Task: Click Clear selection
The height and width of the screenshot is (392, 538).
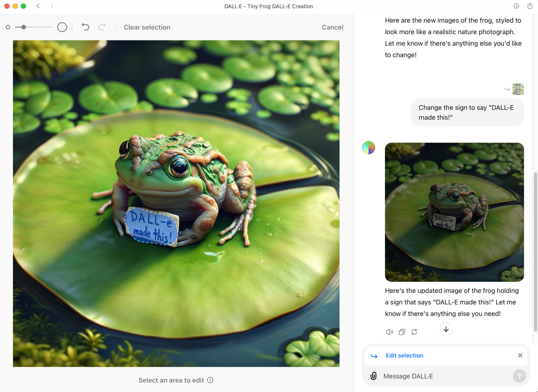Action: tap(147, 27)
